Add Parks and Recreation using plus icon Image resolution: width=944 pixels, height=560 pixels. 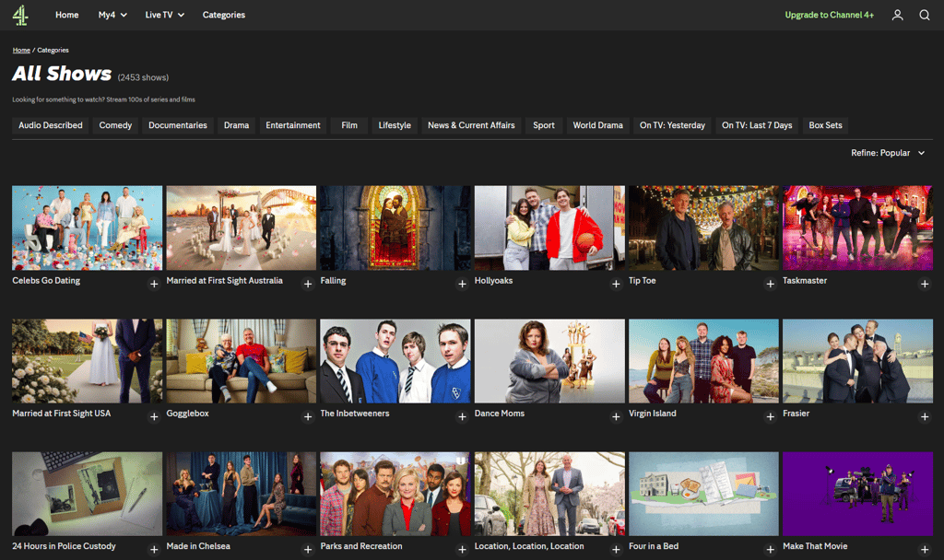pyautogui.click(x=462, y=550)
